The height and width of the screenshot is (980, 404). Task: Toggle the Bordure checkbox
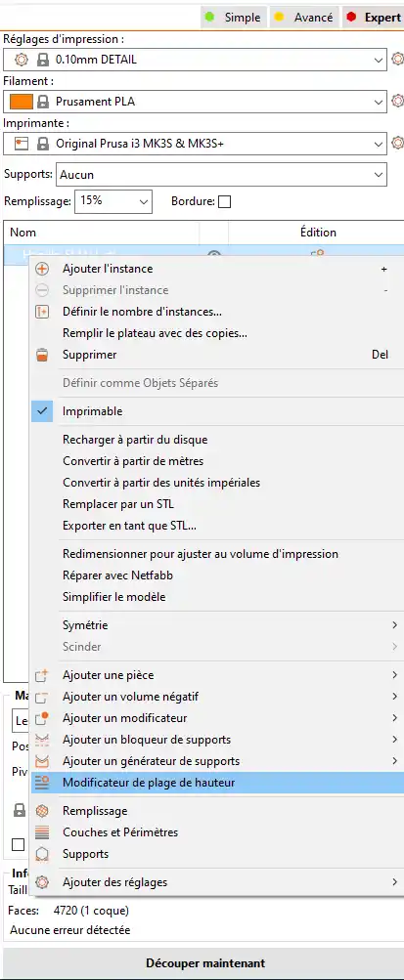point(224,202)
